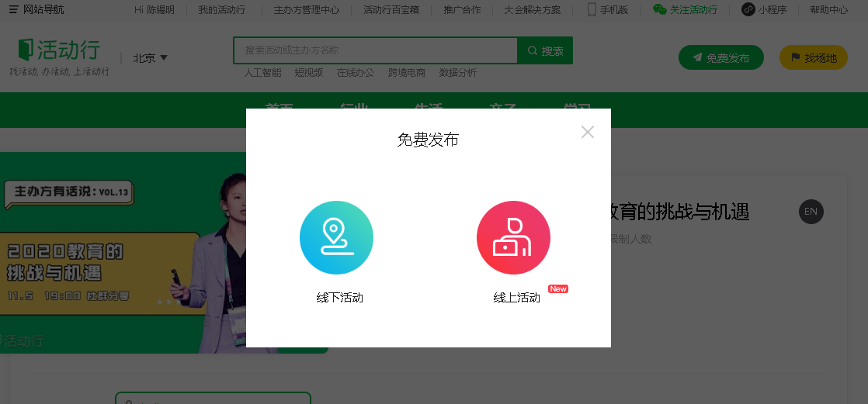
Task: Open 主办方管理中心
Action: (x=306, y=10)
